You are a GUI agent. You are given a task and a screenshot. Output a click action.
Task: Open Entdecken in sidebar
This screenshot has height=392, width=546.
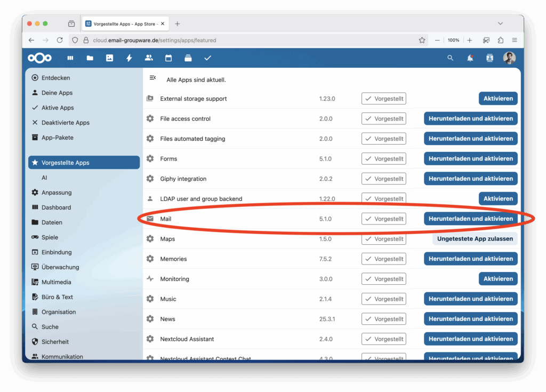(84, 78)
